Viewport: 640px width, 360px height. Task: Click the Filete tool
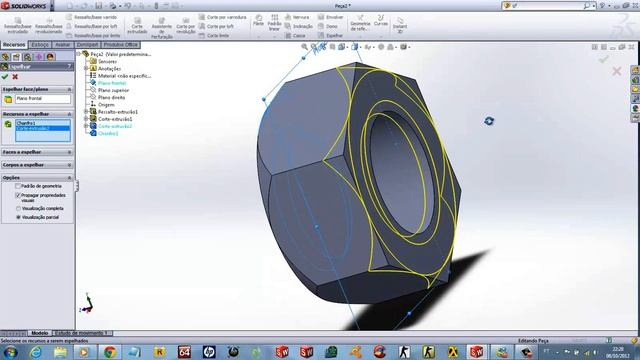tap(258, 20)
